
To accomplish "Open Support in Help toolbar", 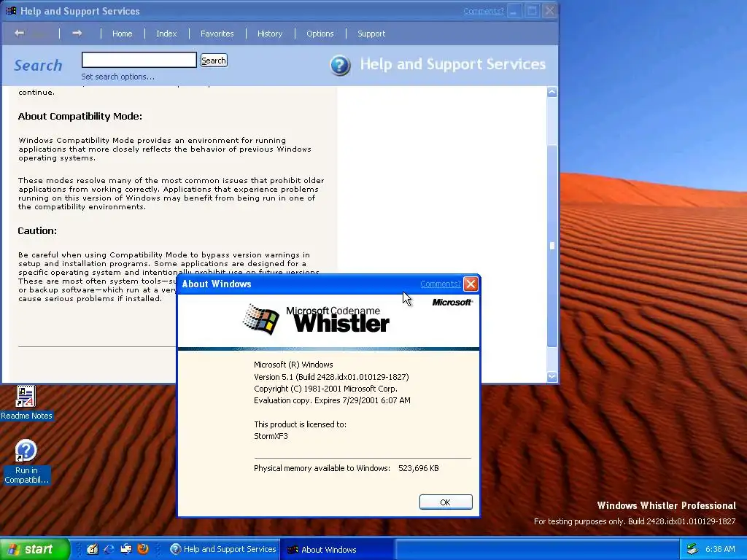I will click(371, 34).
